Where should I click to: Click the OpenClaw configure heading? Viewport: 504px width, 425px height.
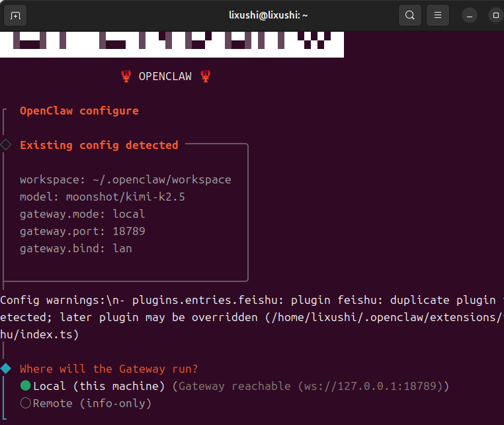tap(79, 111)
